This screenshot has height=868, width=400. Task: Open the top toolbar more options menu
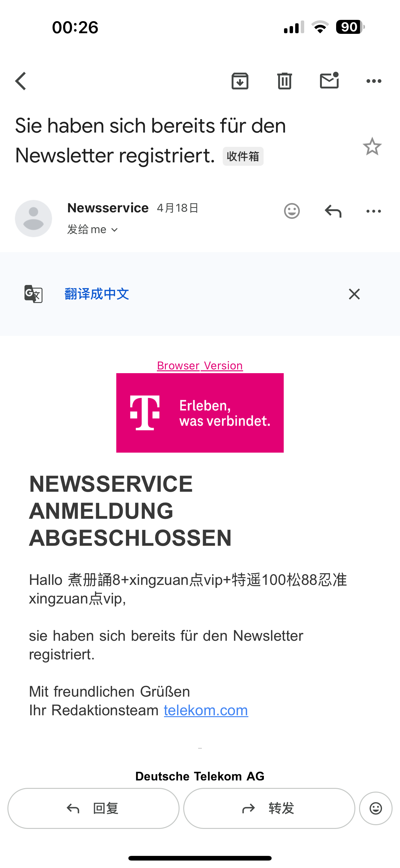374,81
